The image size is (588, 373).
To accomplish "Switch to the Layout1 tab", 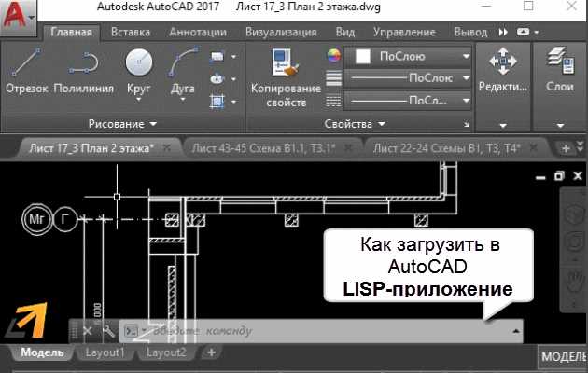I will tap(105, 352).
